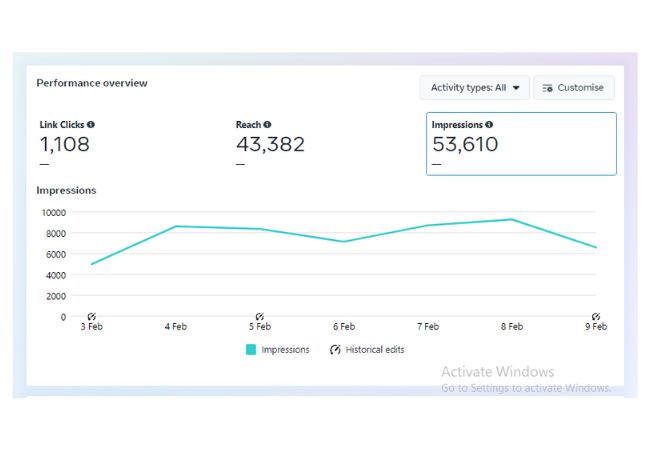Viewport: 650px width, 450px height.
Task: Click the 43,382 reach value
Action: pos(270,144)
